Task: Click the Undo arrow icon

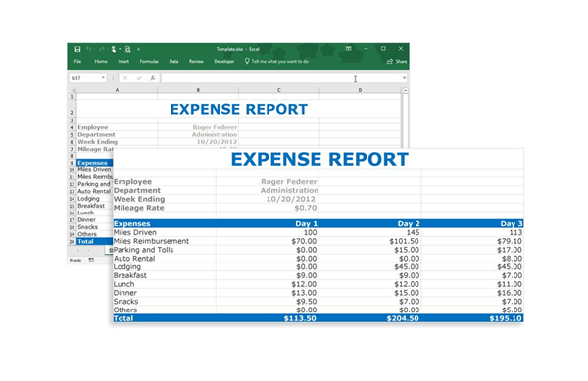Action: (89, 49)
